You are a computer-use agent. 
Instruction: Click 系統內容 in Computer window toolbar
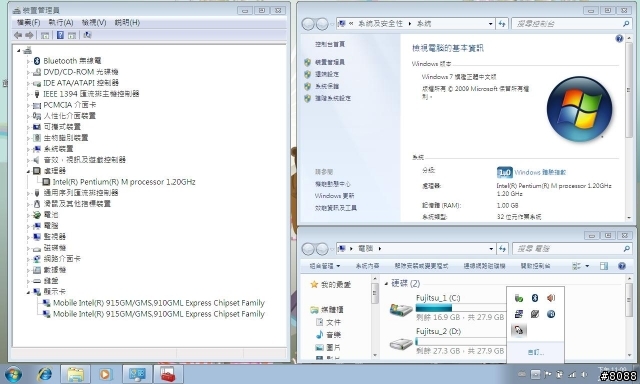(367, 266)
